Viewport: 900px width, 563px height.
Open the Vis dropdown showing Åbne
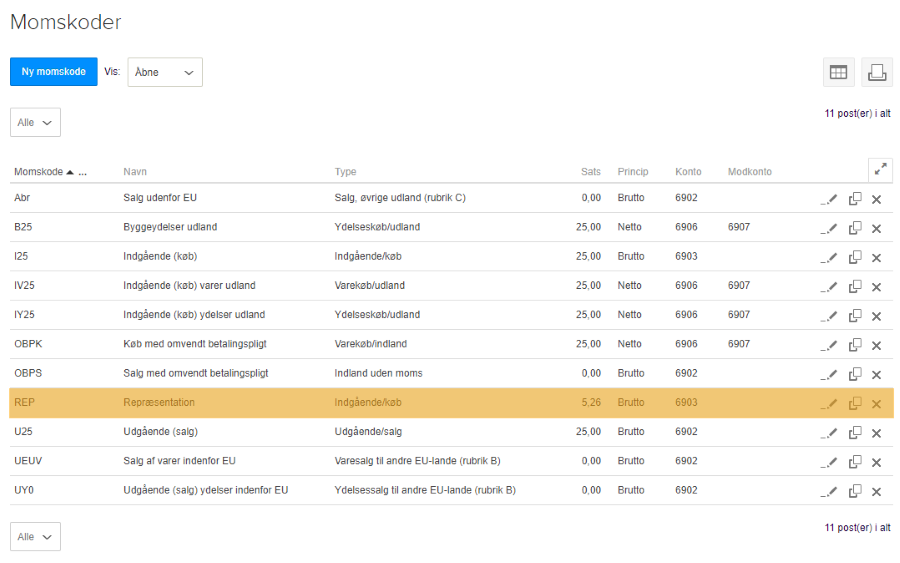coord(165,72)
